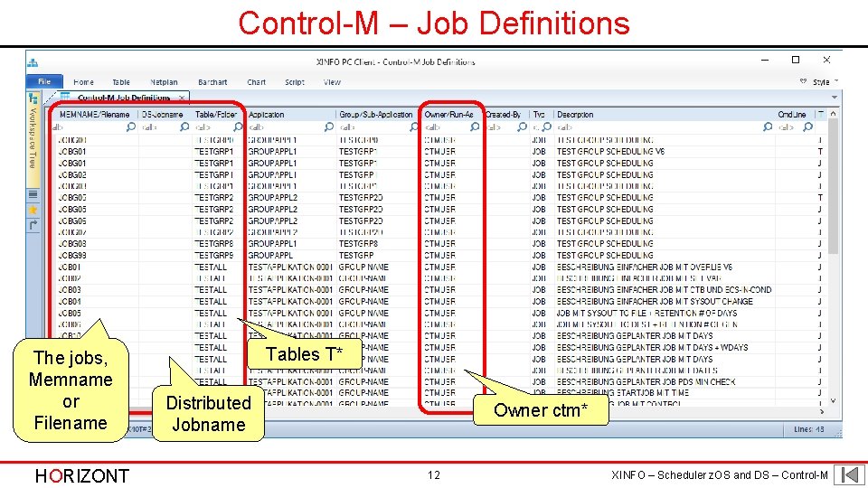
Task: Click the vertical scrollbar down arrow
Action: tap(833, 401)
